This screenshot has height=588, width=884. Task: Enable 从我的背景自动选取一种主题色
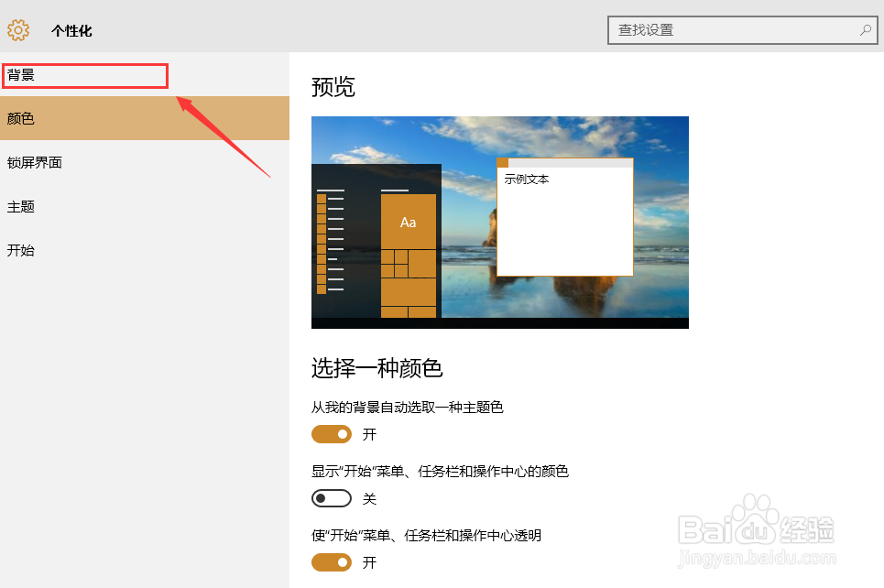[332, 433]
